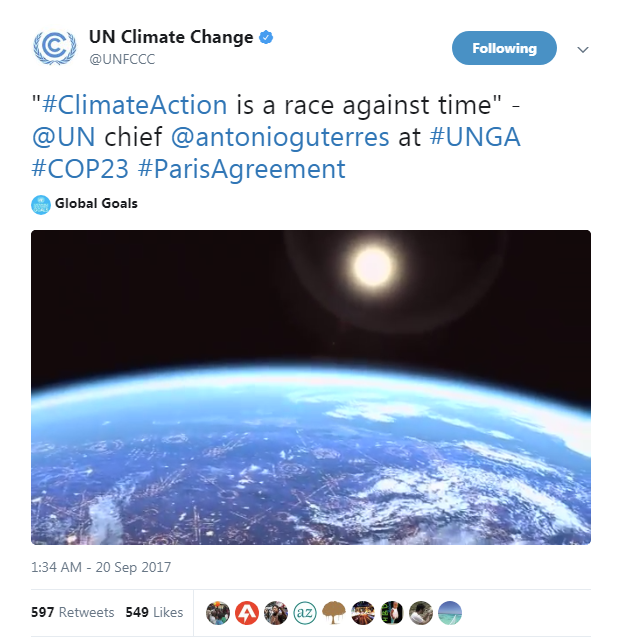621x641 pixels.
Task: Follow the #COP23 hashtag link
Action: 80,168
